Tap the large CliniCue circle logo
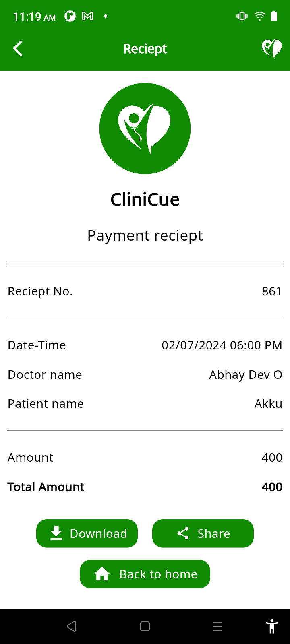This screenshot has height=644, width=290. tap(145, 128)
